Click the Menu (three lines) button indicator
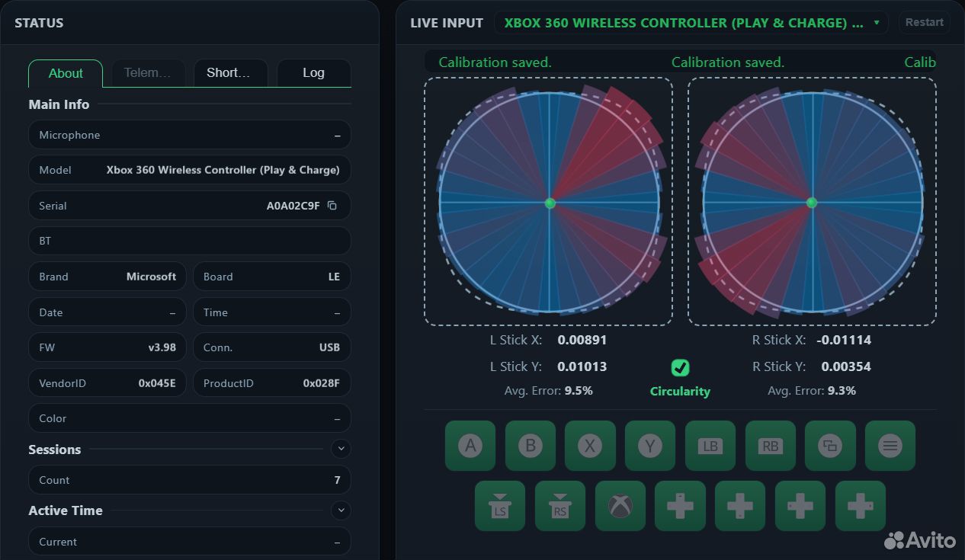This screenshot has height=560, width=965. tap(890, 446)
